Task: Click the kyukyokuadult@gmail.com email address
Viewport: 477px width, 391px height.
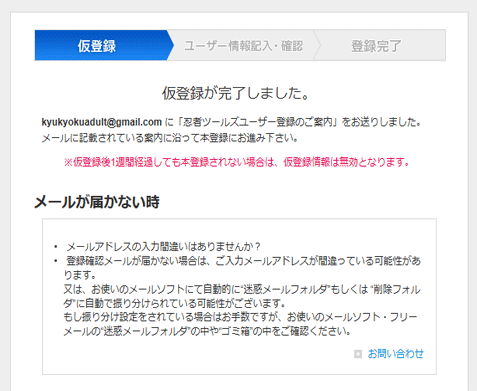Action: (x=102, y=122)
